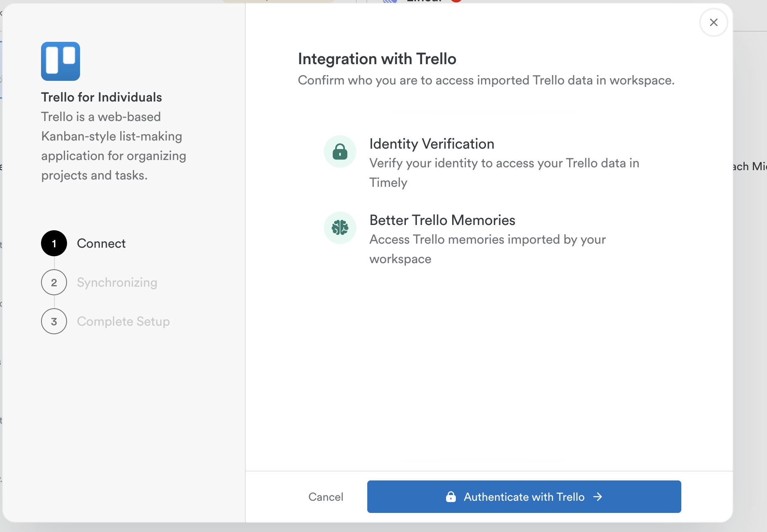767x532 pixels.
Task: Click the Identity Verification heading text
Action: [431, 144]
